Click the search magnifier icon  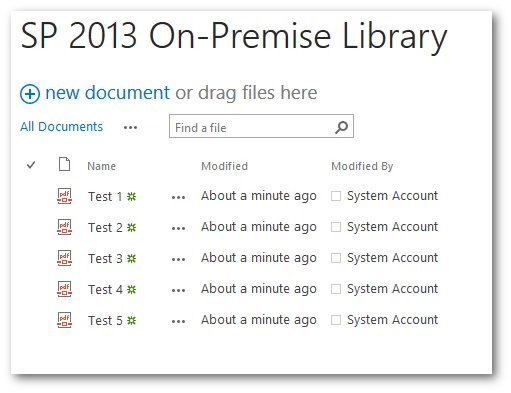341,127
